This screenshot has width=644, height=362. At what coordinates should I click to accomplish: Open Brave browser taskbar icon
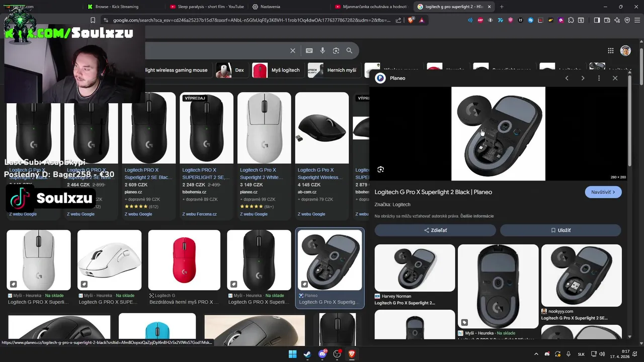coord(352,354)
